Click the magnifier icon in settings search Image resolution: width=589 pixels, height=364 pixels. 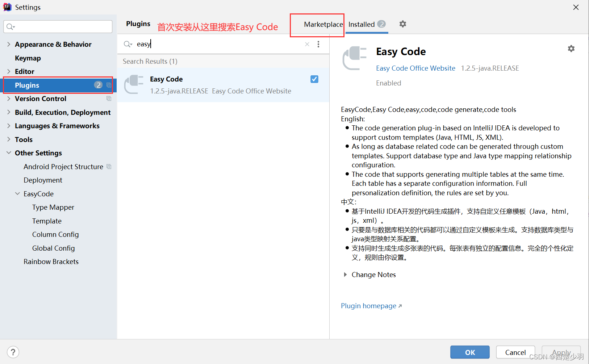pos(10,27)
